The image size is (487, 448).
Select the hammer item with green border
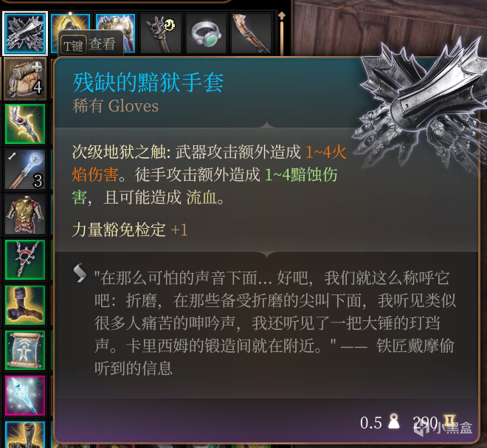pos(25,305)
